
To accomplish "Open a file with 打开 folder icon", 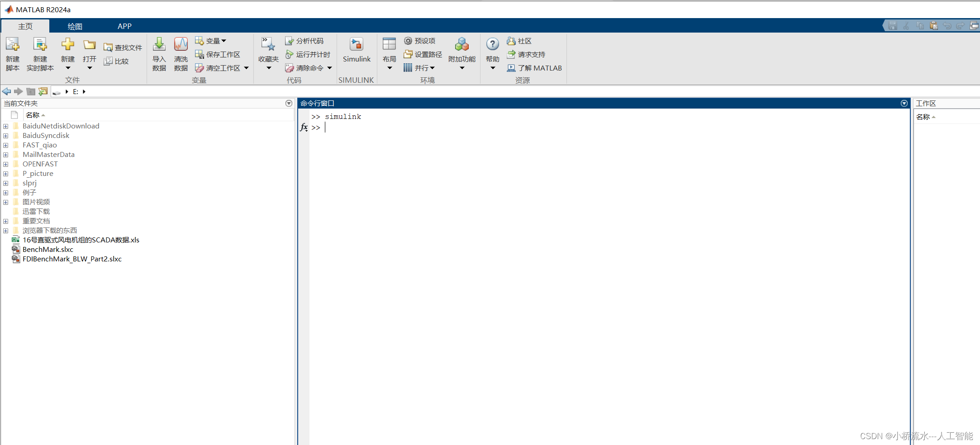I will click(90, 45).
